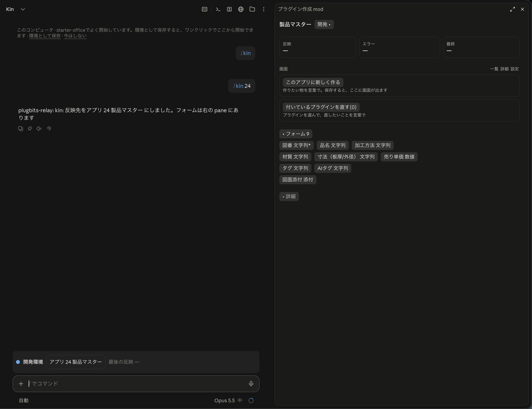Click the spinner icon next to Opus 5.5
This screenshot has height=409, width=532.
pos(251,400)
